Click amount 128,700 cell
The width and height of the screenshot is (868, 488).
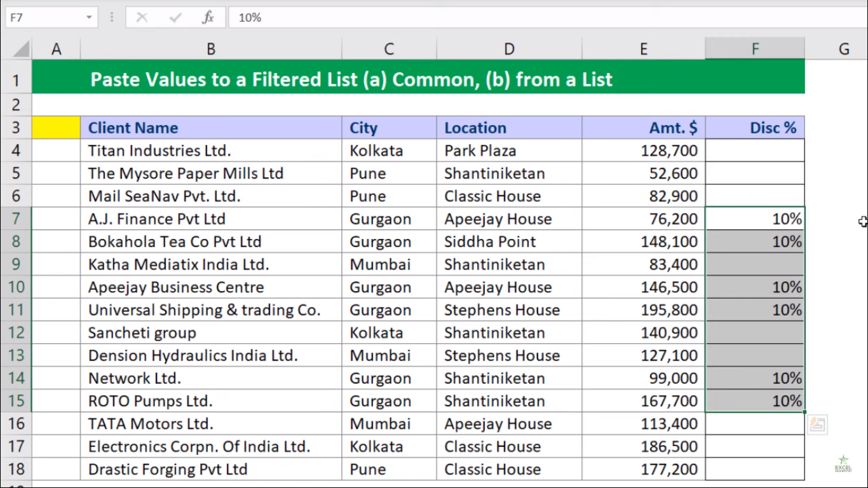coord(643,151)
